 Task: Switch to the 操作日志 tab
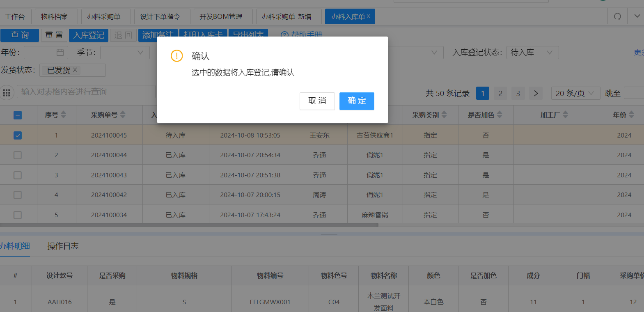pos(63,246)
